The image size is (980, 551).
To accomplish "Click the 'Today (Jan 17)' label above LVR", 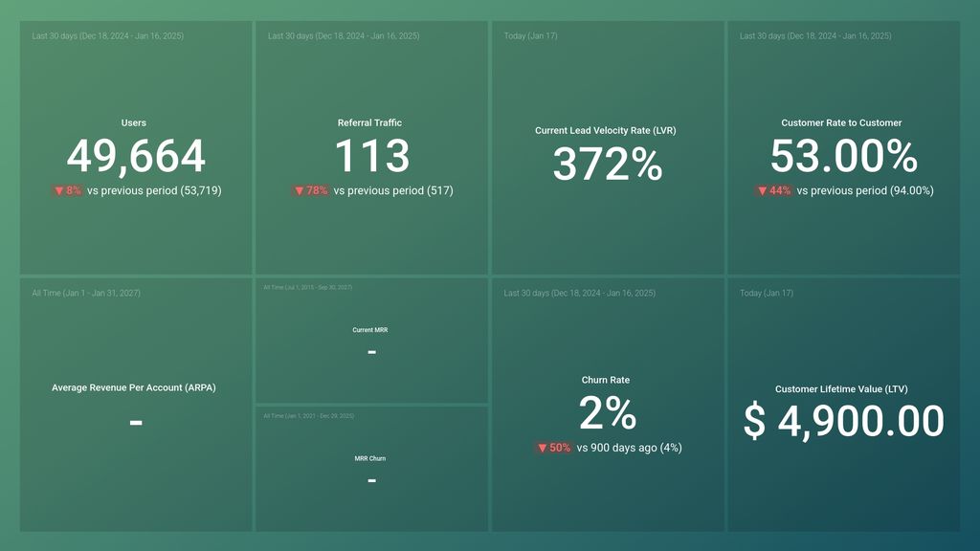I will 530,36.
